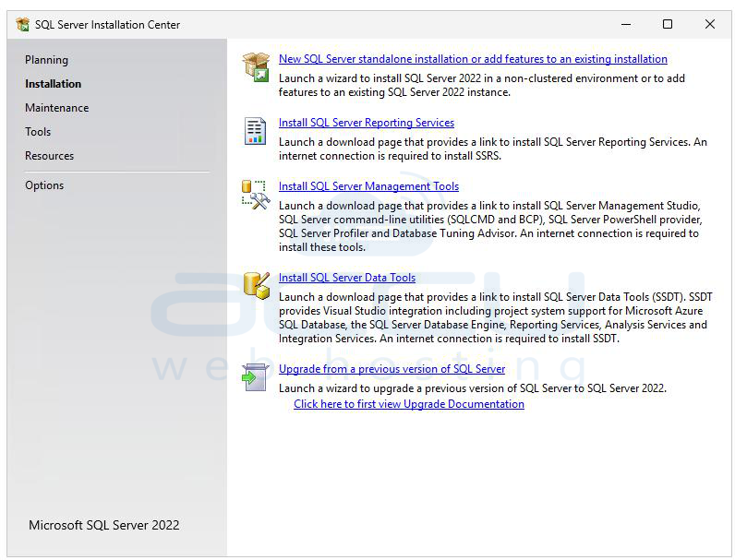Image resolution: width=735 pixels, height=560 pixels.
Task: Click Install SQL Server Management Tools link
Action: coord(368,186)
